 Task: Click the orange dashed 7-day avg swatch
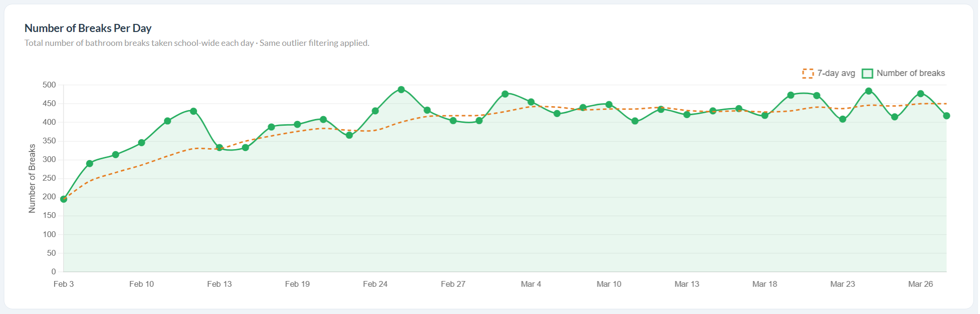[808, 73]
